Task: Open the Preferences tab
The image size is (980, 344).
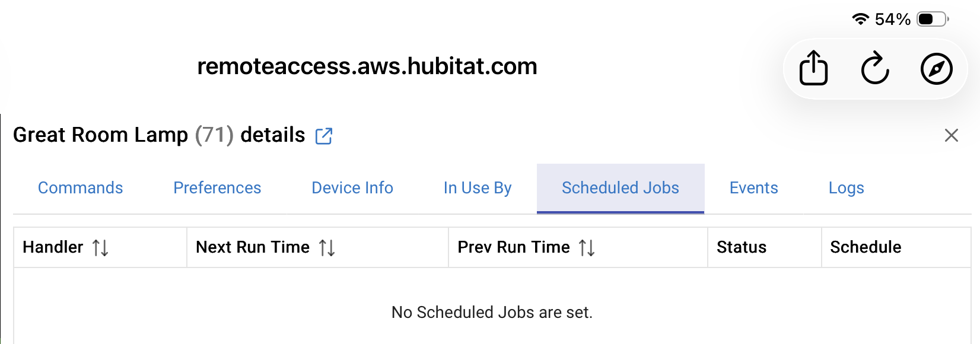Action: (217, 188)
